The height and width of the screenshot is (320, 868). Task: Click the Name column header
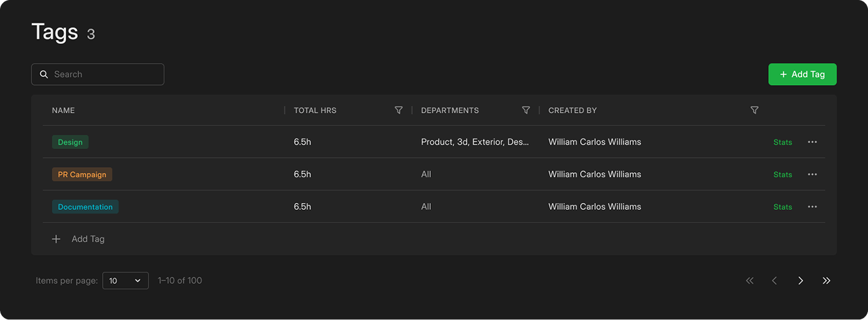(63, 110)
